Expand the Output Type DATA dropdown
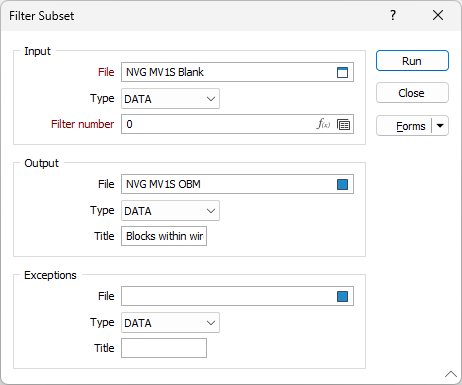Viewport: 462px width, 385px height. pyautogui.click(x=170, y=211)
